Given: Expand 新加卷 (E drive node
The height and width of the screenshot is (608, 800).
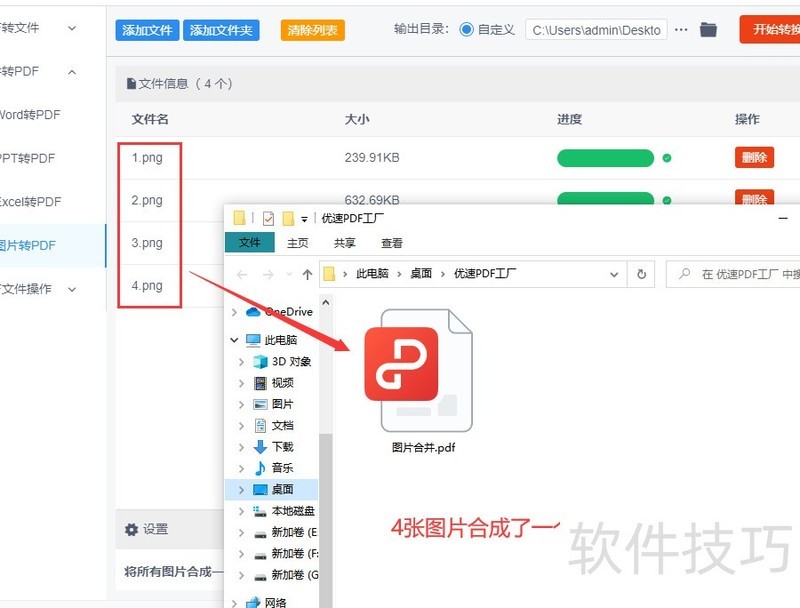Looking at the screenshot, I should (241, 533).
